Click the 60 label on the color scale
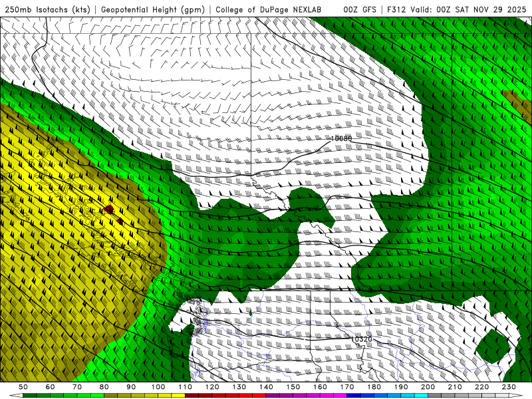The height and width of the screenshot is (399, 532). 50,387
